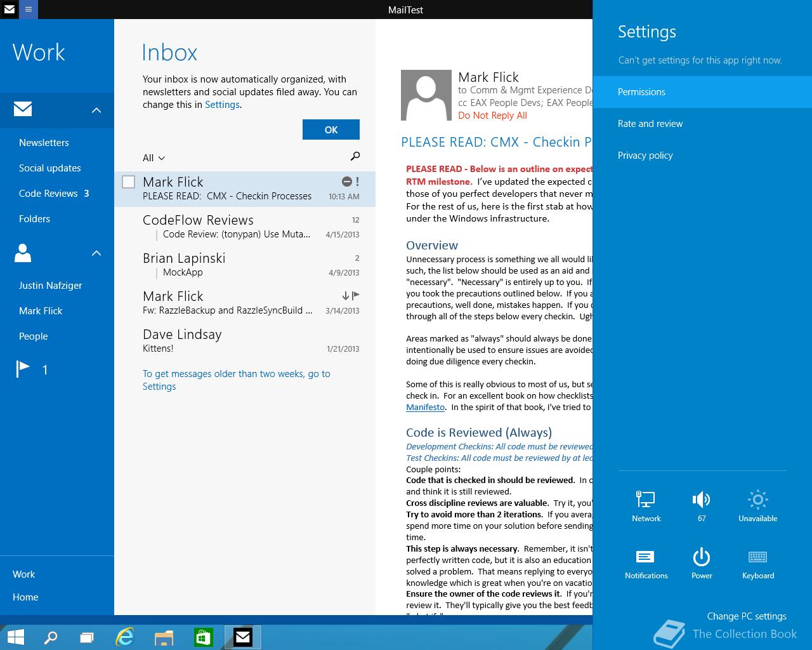The image size is (812, 650).
Task: Open the Store app from taskbar
Action: [203, 637]
